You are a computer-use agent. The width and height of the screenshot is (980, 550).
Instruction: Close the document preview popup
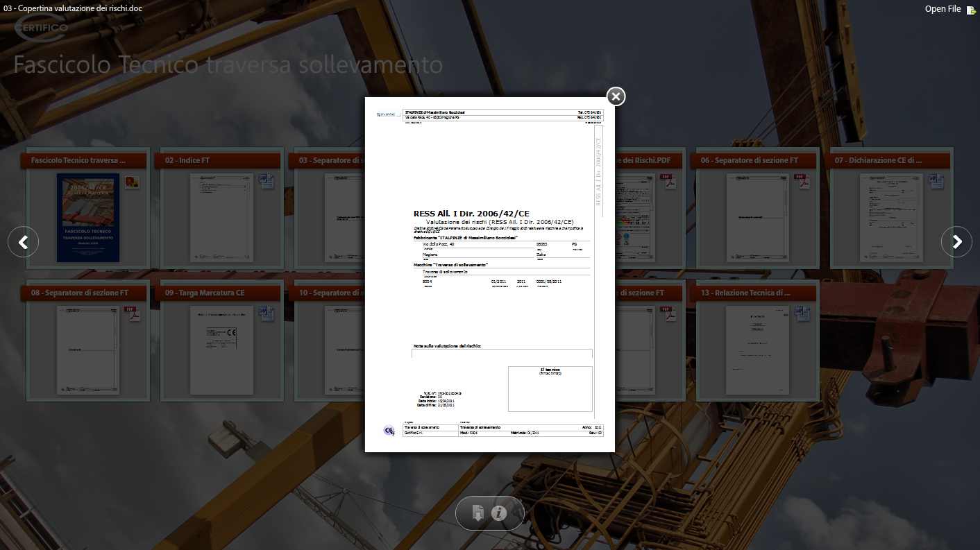tap(616, 96)
